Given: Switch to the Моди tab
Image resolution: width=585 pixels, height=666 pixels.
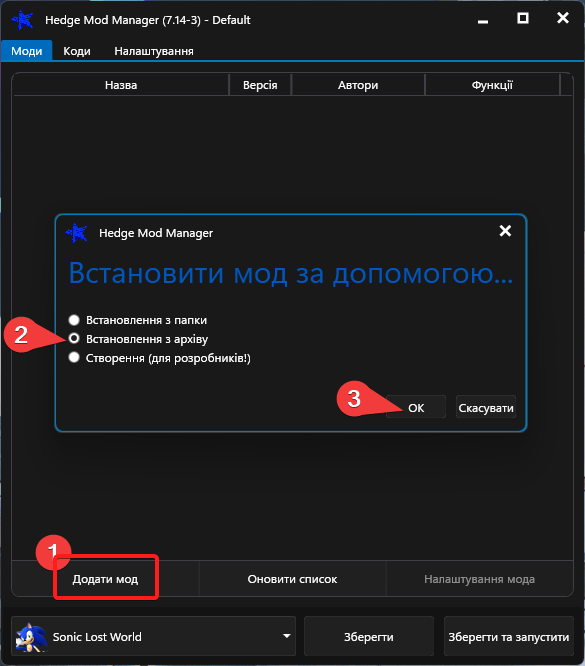Looking at the screenshot, I should click(26, 51).
